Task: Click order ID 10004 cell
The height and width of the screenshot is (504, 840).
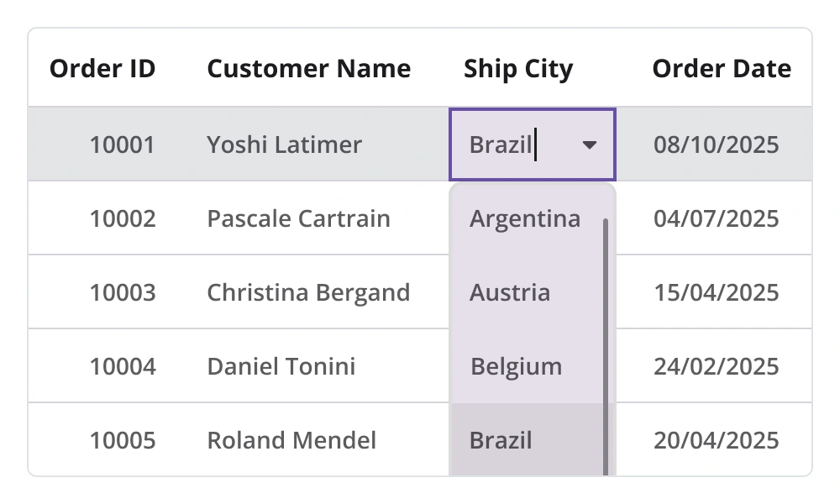Action: pos(123,366)
